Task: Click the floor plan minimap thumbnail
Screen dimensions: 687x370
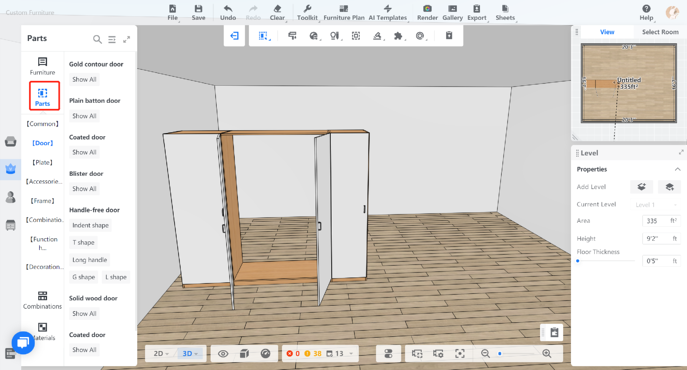Action: [x=629, y=83]
